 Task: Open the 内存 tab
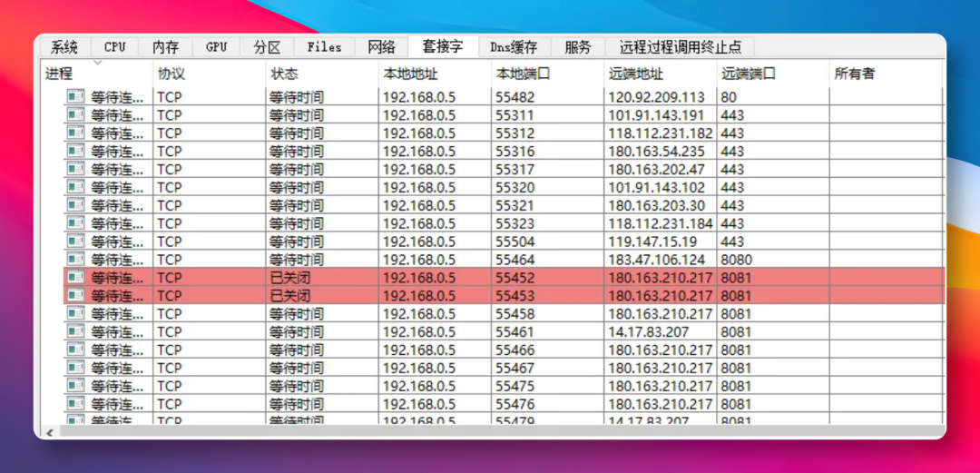[166, 47]
